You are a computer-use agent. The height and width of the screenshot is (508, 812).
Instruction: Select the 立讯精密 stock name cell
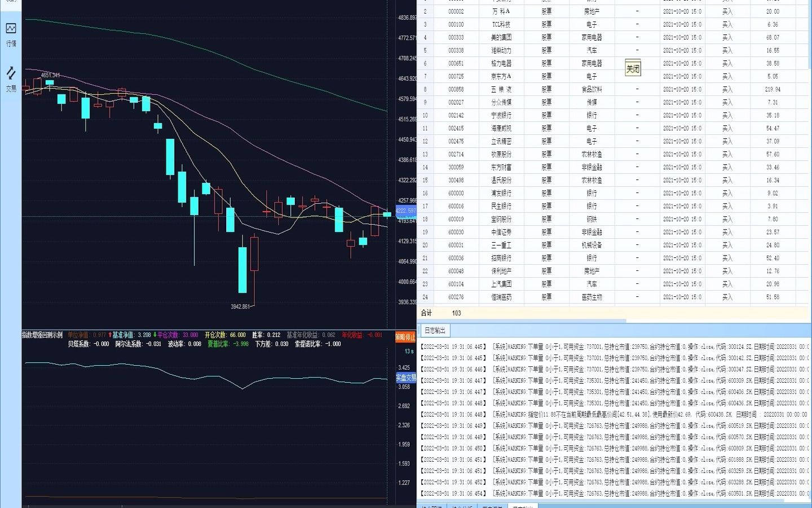(x=501, y=141)
